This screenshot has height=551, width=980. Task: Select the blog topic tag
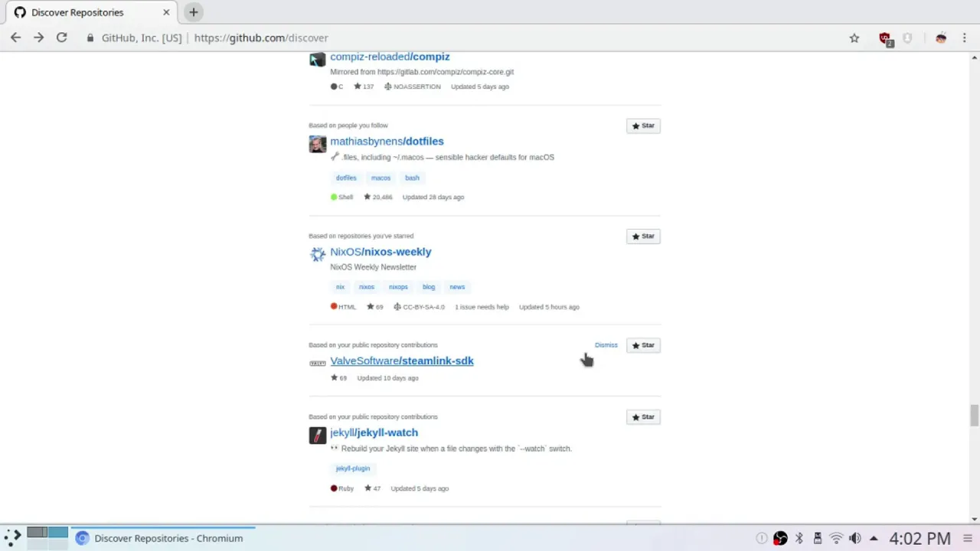pos(429,287)
